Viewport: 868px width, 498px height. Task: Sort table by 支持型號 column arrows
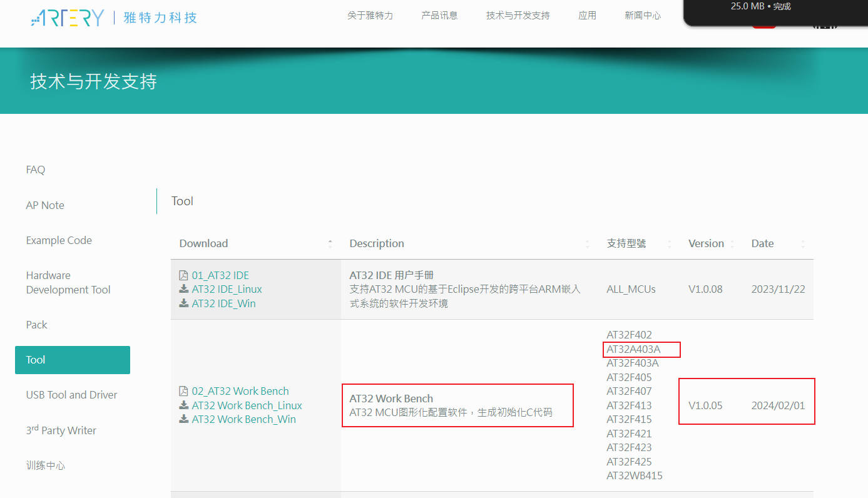(669, 244)
